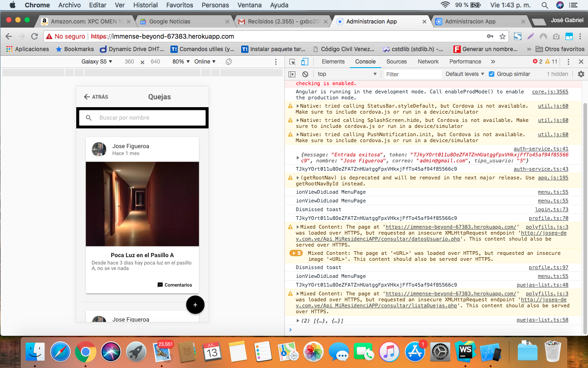Show the console sidebar icon
Screen dimensions: 588x368
click(x=292, y=74)
